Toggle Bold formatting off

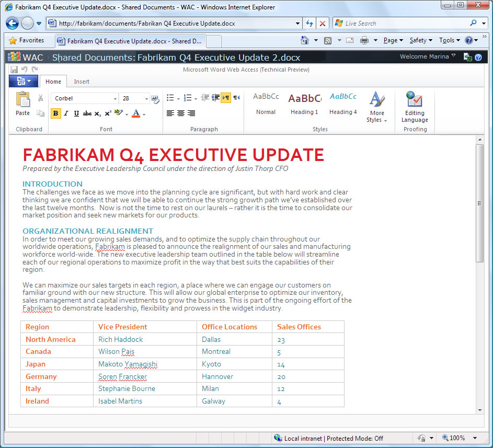(x=55, y=113)
